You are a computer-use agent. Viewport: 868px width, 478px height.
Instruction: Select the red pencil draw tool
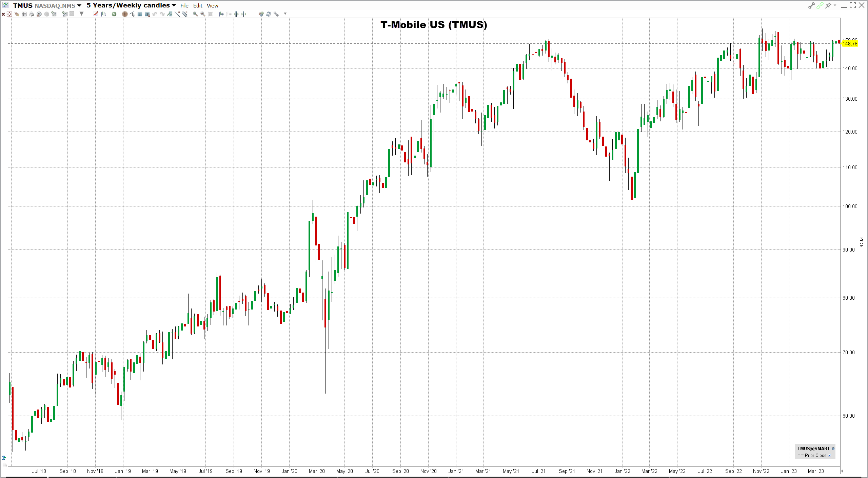[96, 14]
